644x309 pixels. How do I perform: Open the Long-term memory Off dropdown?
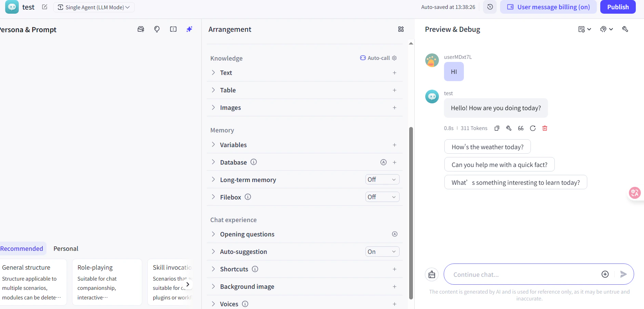pos(382,179)
